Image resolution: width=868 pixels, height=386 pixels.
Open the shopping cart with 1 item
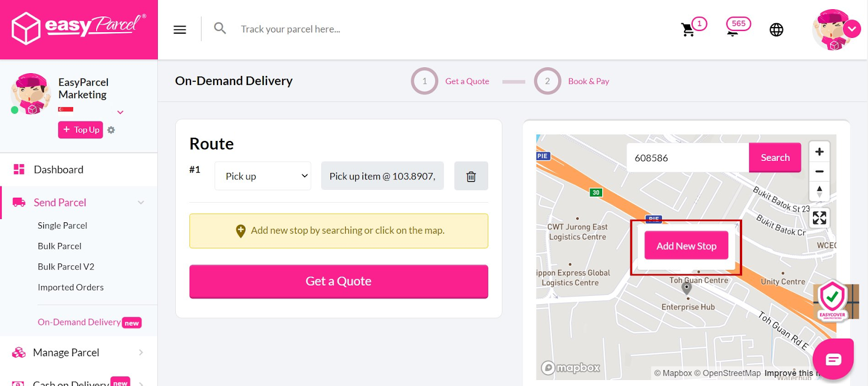pos(688,30)
